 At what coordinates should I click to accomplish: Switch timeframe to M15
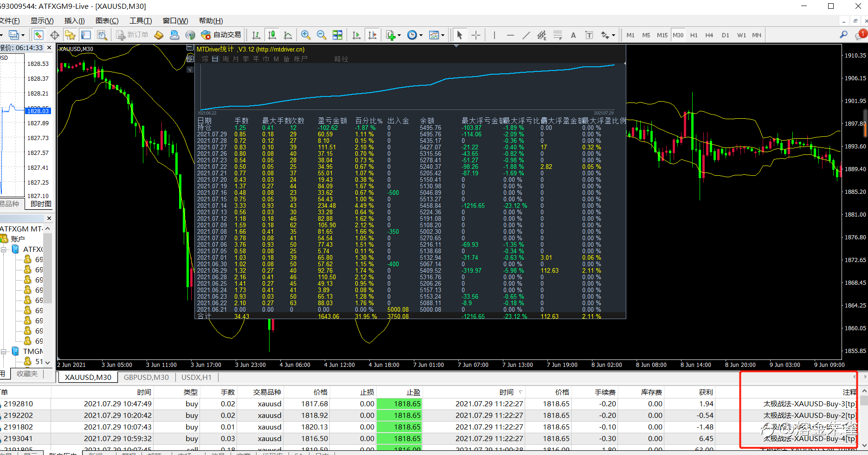662,35
